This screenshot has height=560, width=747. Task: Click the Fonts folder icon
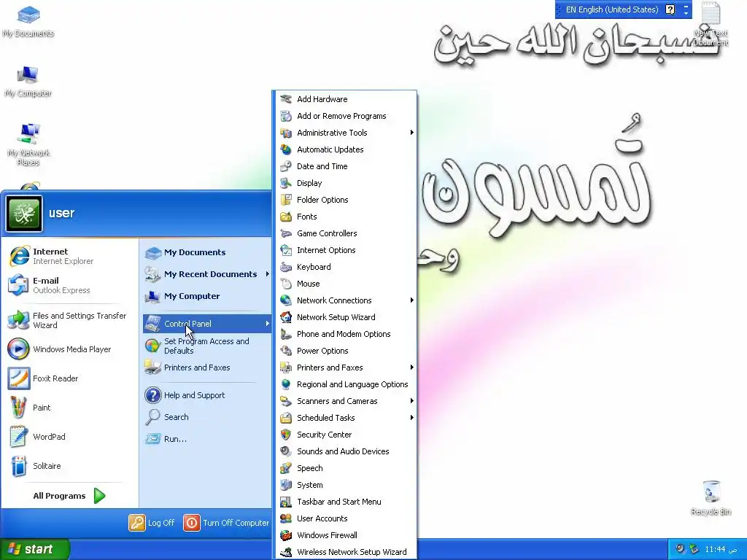click(286, 217)
